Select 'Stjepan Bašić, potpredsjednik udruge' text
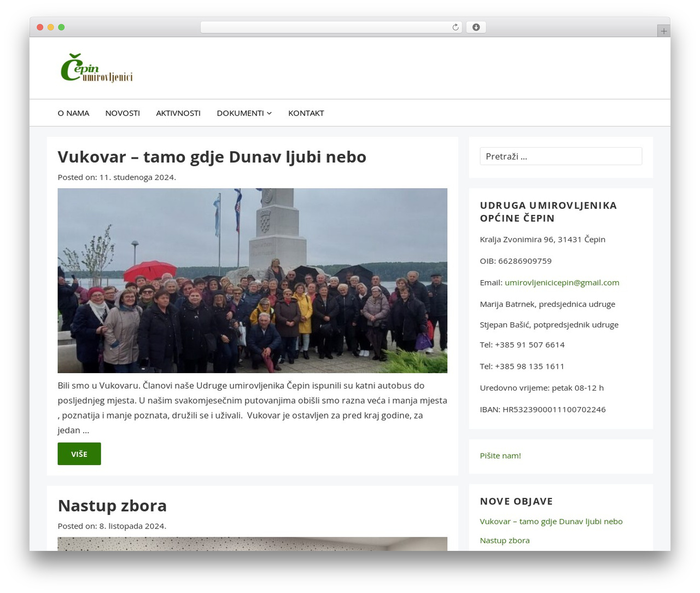700x593 pixels. (x=549, y=324)
